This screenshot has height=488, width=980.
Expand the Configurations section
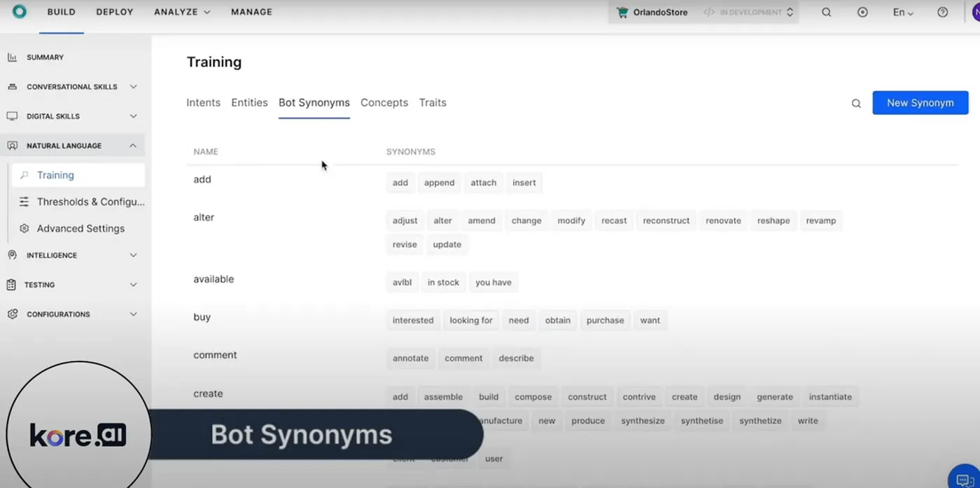coord(133,314)
